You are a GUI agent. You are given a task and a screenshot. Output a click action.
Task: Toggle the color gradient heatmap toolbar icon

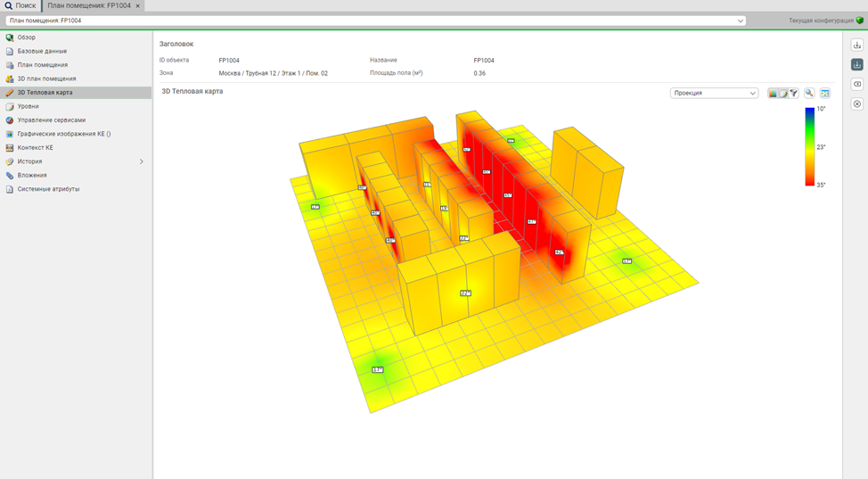coord(773,94)
